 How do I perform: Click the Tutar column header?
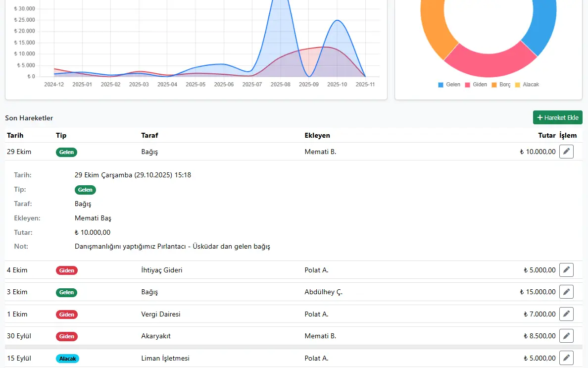point(546,135)
